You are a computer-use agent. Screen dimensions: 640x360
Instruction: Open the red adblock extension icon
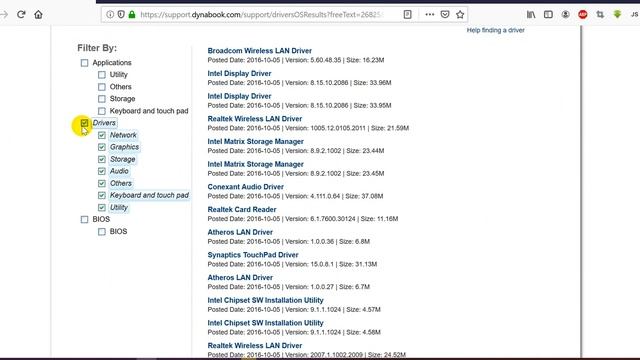(582, 15)
